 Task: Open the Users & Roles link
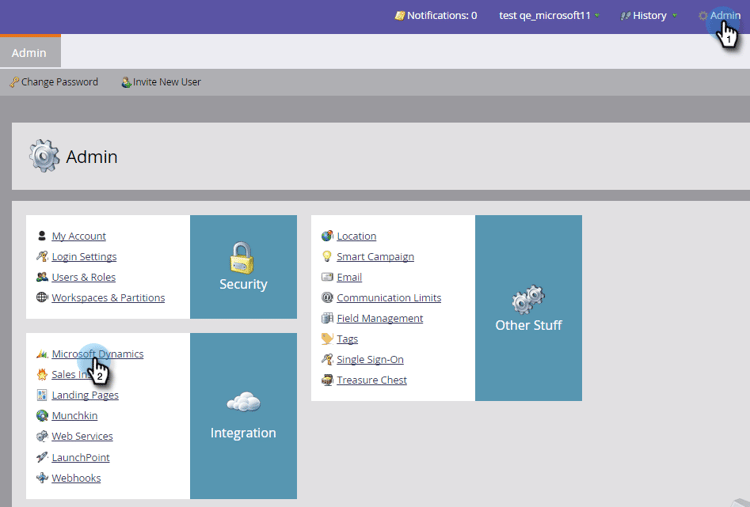click(x=84, y=277)
